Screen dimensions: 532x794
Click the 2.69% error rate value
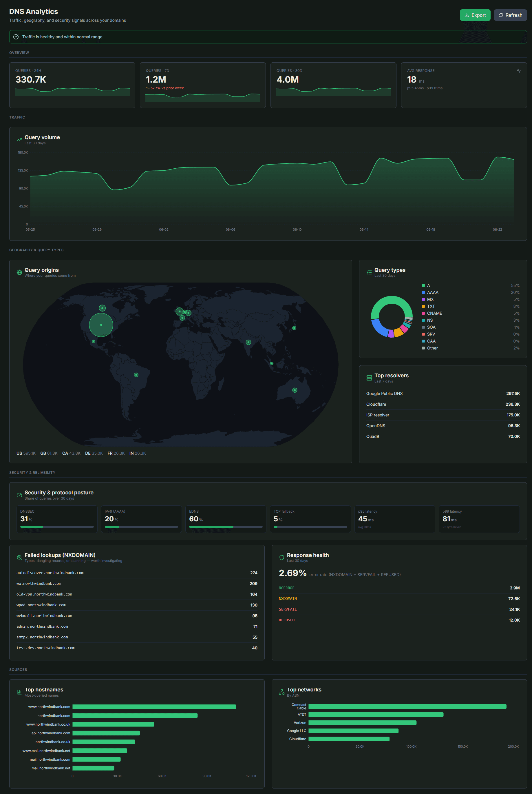coord(292,573)
